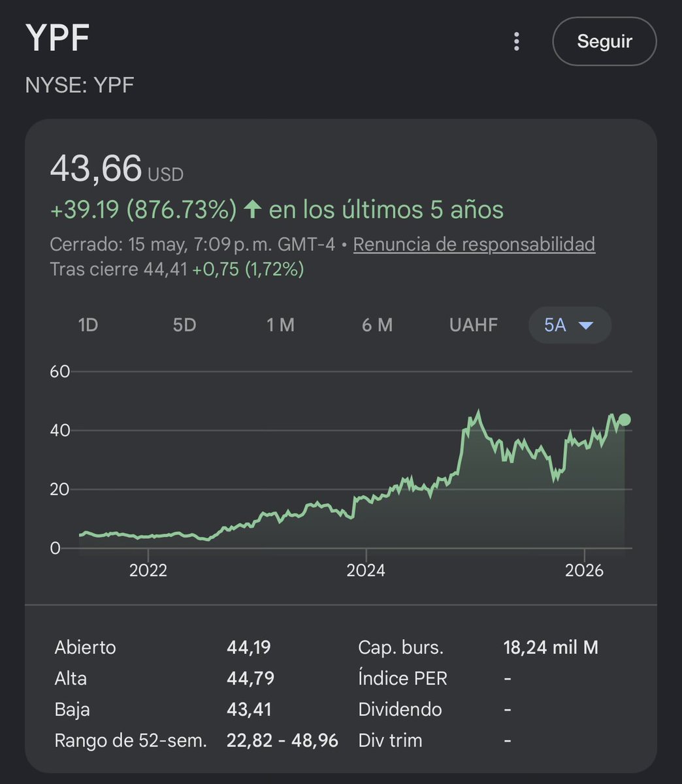
Task: Click the +39.19 (876.73%) change text
Action: pos(144,210)
